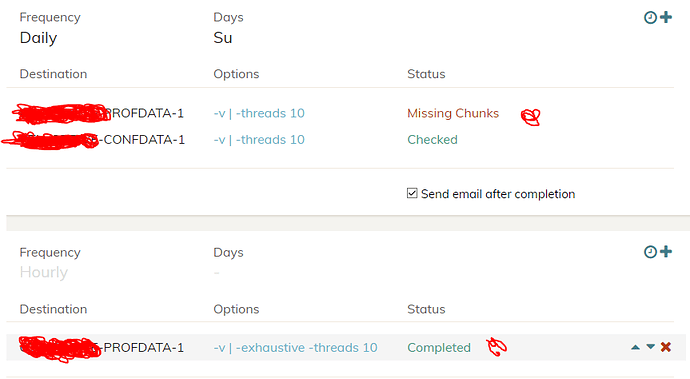View the Completed status log

(x=439, y=348)
